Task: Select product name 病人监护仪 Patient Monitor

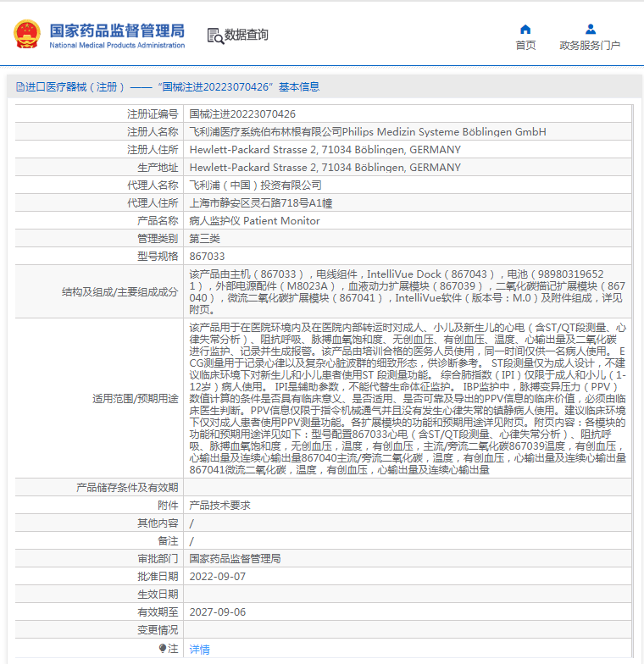Action: coord(254,220)
